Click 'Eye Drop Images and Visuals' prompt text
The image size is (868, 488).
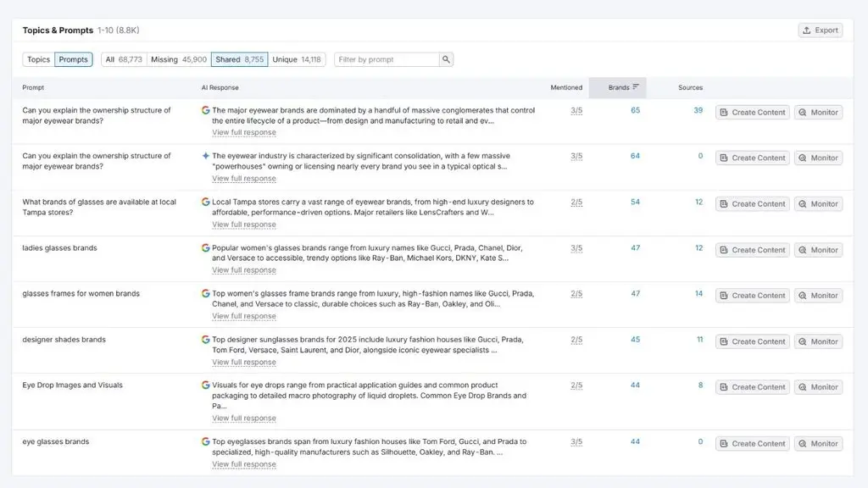coord(72,385)
